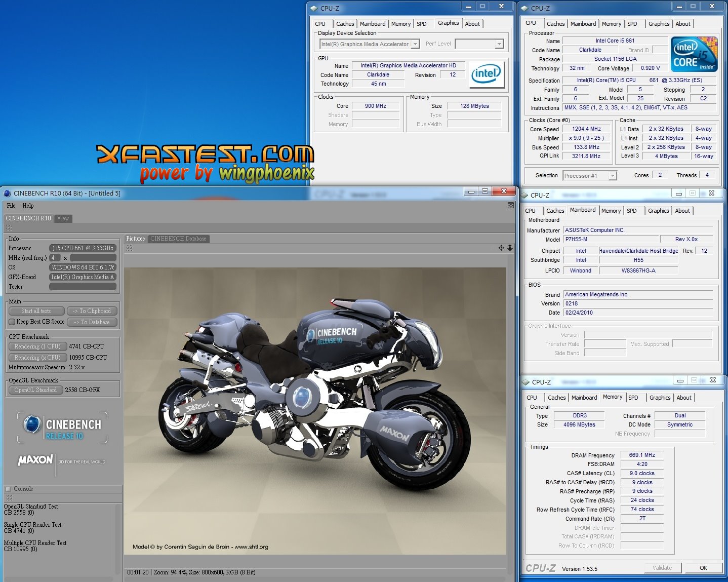Click title icon of the CPU-Z Memory window
728x582 pixels.
coord(525,382)
